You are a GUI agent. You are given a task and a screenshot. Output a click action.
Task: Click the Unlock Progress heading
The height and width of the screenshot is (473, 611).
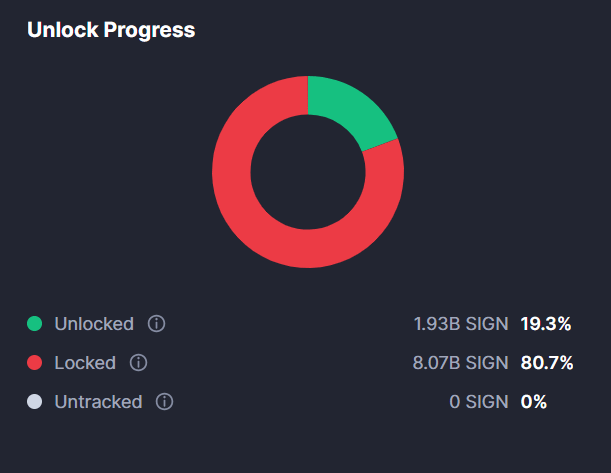point(111,30)
